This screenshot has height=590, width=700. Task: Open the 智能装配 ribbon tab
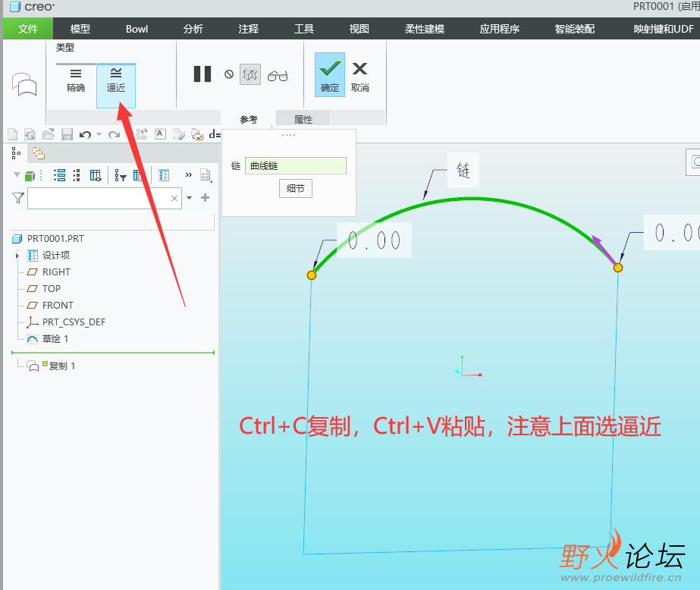575,29
